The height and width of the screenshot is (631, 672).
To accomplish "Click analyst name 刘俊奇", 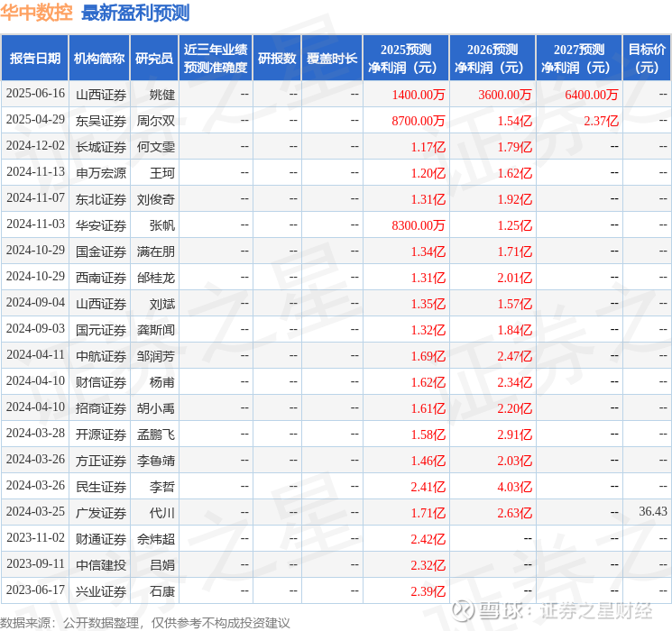I will 156,199.
